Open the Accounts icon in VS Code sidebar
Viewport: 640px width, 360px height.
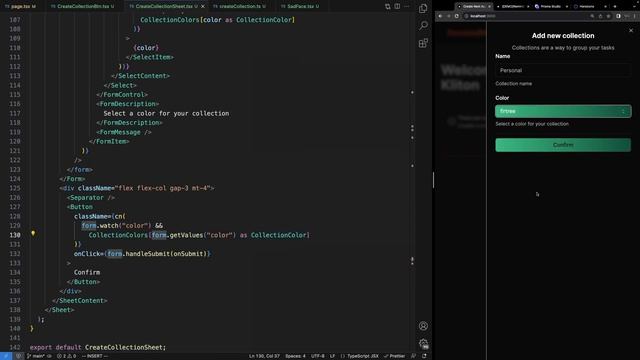pyautogui.click(x=423, y=326)
